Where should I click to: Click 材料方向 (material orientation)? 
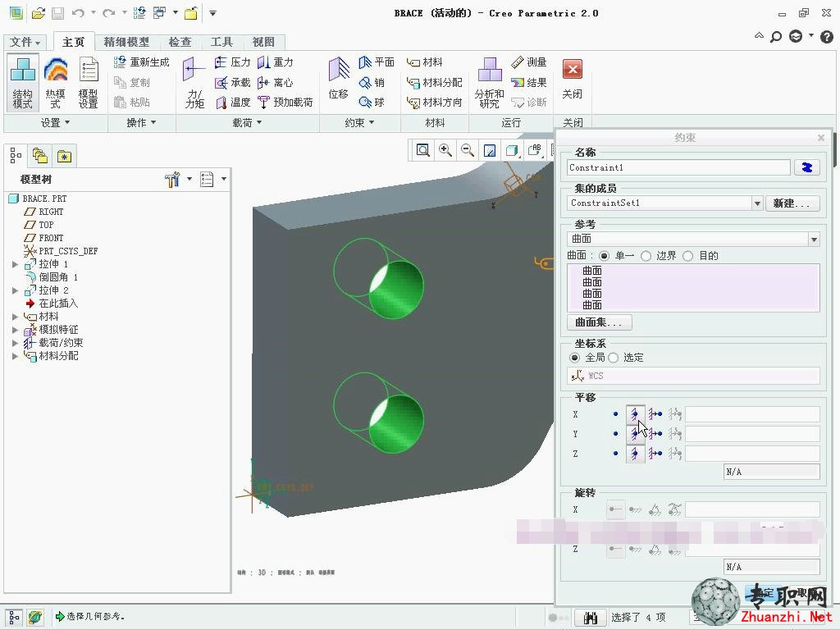coord(435,103)
